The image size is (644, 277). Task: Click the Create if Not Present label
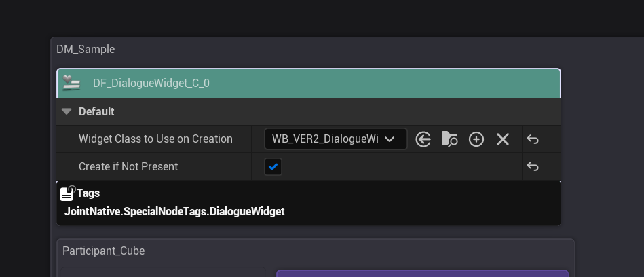pos(128,166)
